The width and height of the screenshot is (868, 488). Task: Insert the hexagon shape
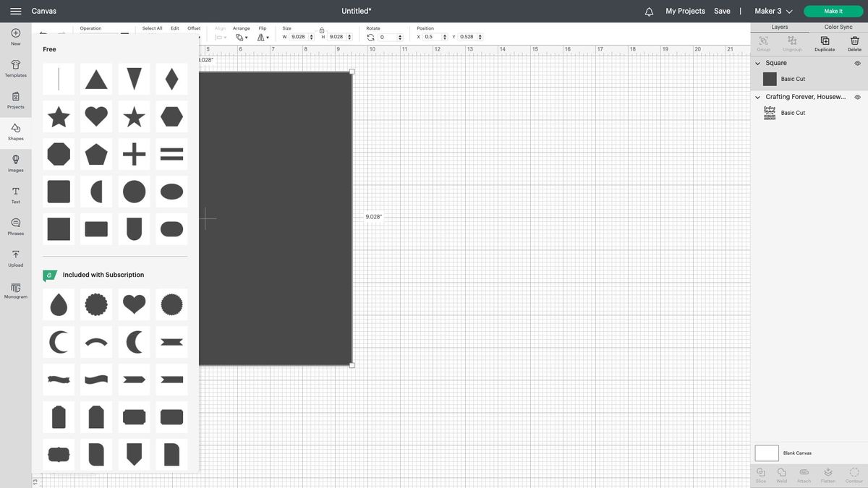pos(171,116)
